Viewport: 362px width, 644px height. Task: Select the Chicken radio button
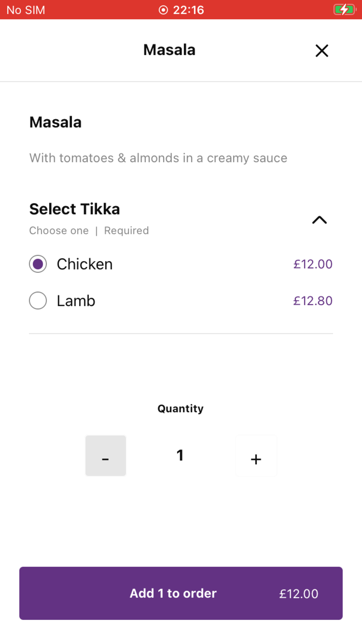38,264
